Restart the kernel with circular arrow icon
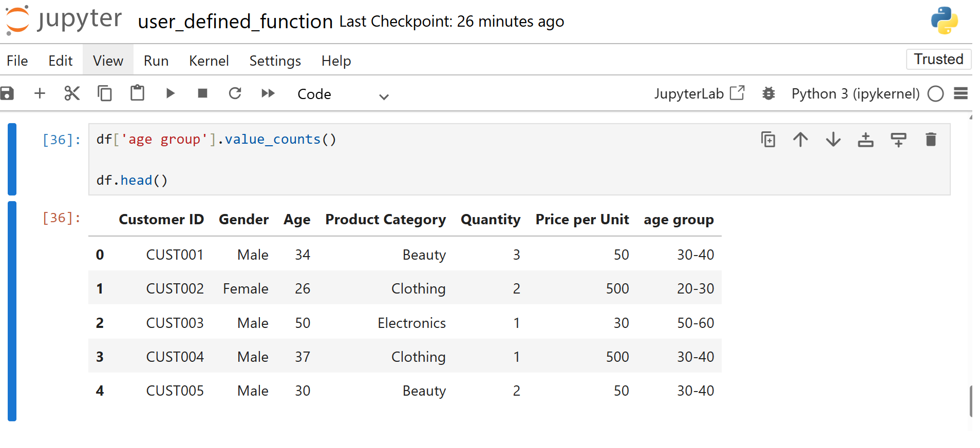 (x=235, y=93)
